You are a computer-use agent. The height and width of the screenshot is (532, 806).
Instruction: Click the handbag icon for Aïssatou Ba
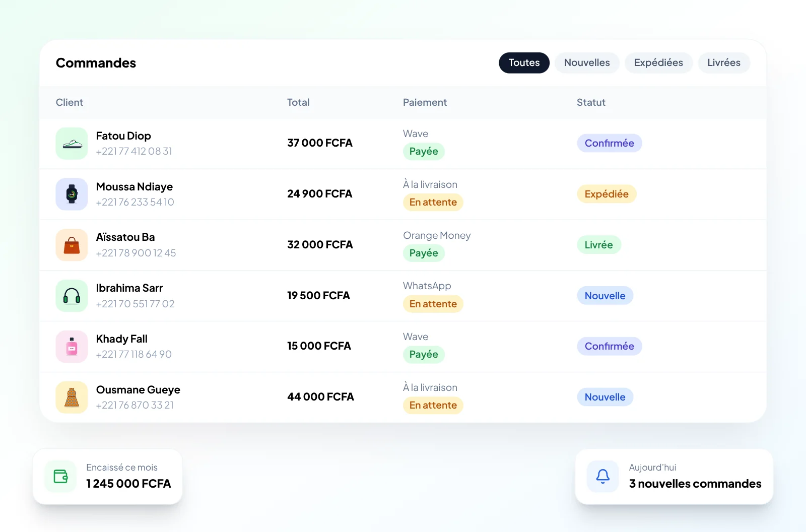(72, 245)
